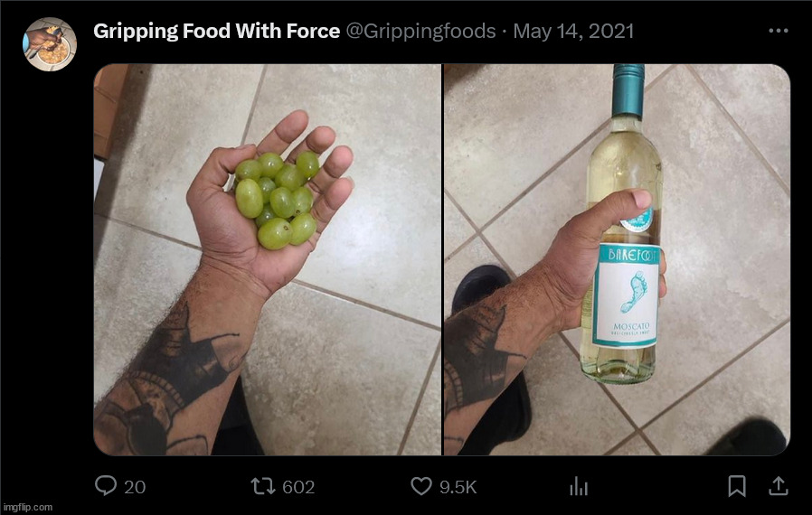Image resolution: width=812 pixels, height=515 pixels.
Task: Open the three-dot more options menu
Action: tap(778, 31)
